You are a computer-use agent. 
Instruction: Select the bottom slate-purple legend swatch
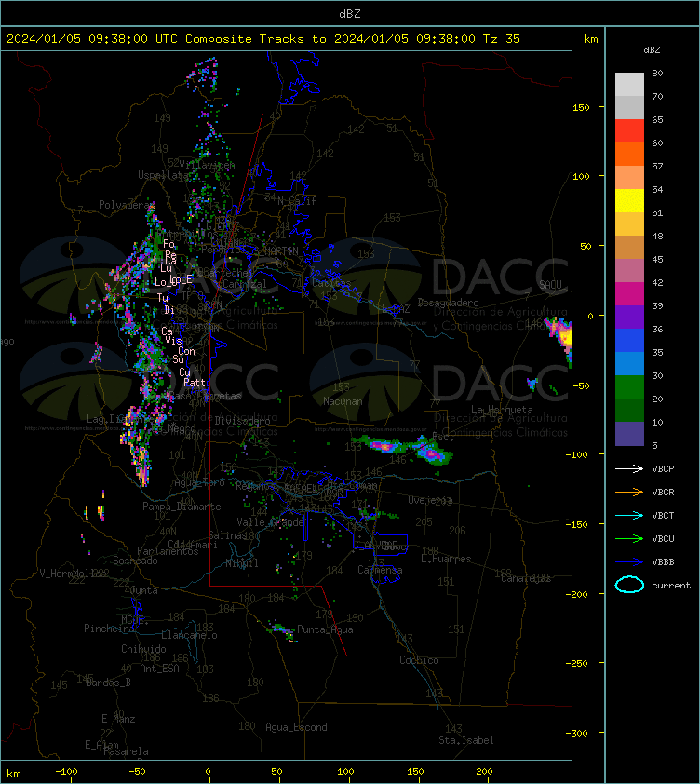pos(629,434)
